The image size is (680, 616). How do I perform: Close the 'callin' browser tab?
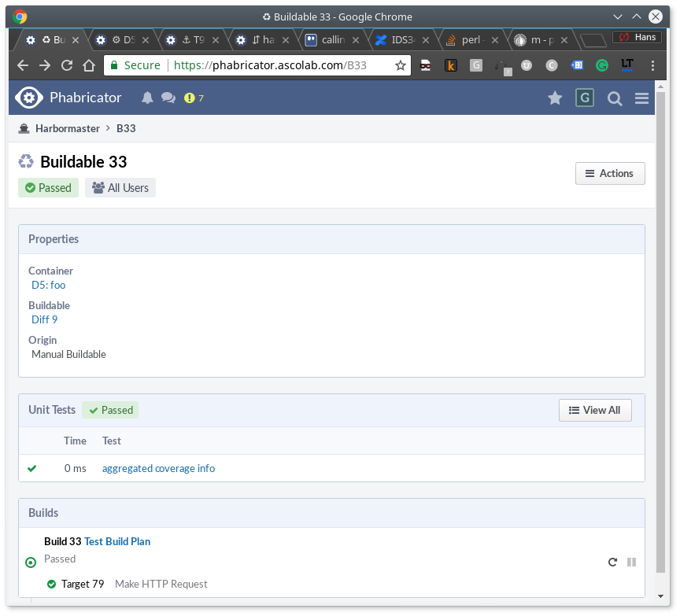click(x=356, y=40)
